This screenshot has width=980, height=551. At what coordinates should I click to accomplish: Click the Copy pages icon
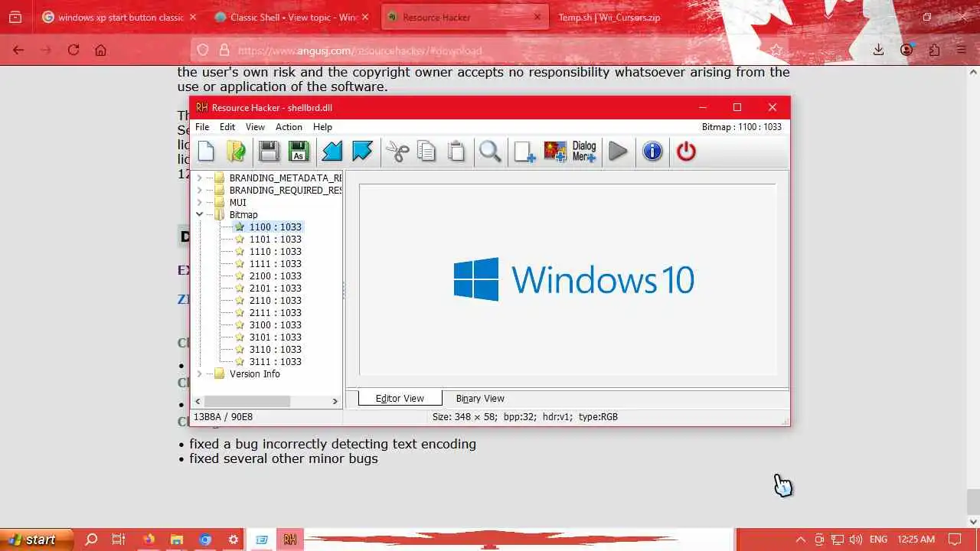point(426,152)
